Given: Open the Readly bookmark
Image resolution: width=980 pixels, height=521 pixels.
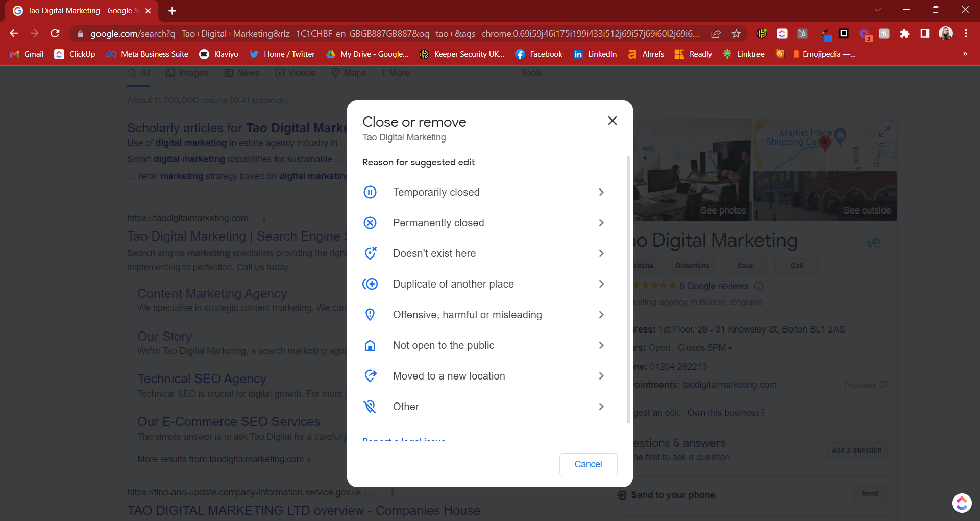Looking at the screenshot, I should point(693,54).
